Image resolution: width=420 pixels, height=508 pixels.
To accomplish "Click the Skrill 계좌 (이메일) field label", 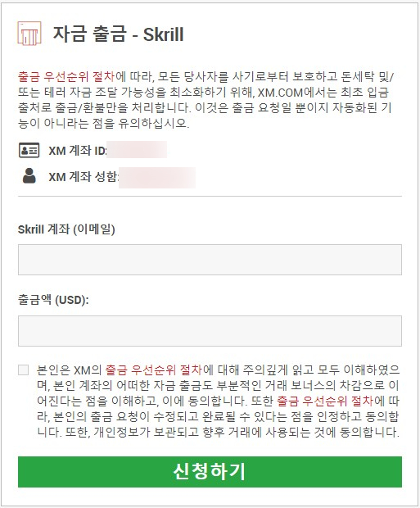I will click(x=66, y=229).
